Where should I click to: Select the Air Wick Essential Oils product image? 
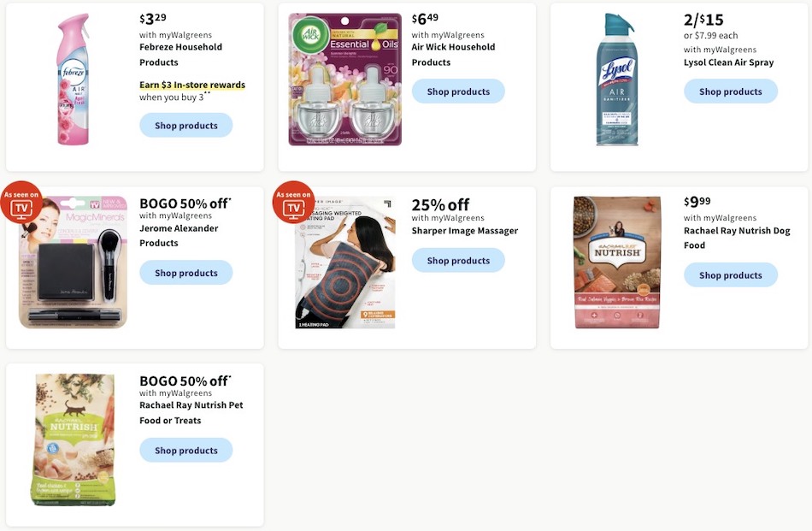[x=344, y=78]
